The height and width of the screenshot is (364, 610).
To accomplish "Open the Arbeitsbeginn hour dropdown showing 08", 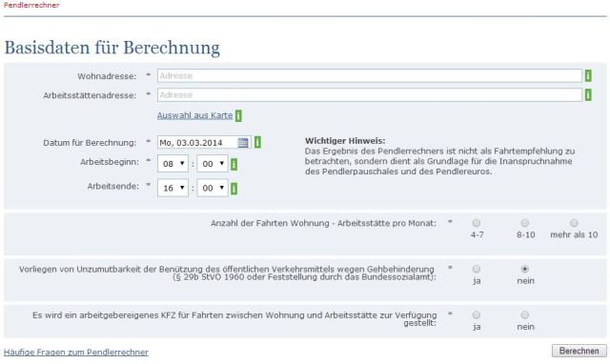I will [173, 164].
